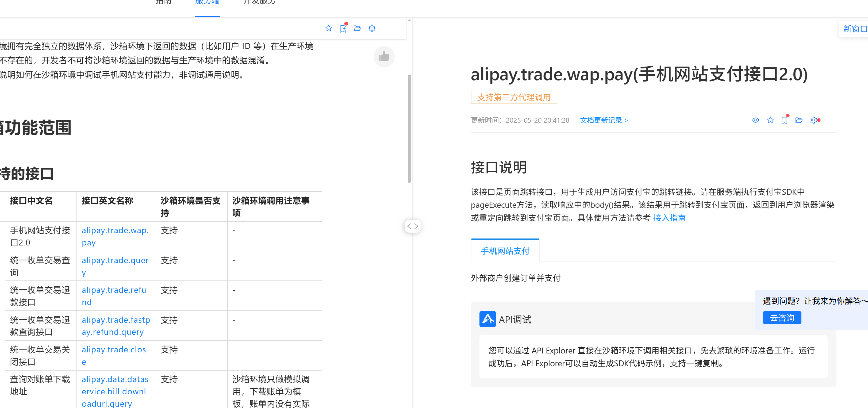The width and height of the screenshot is (868, 408).
Task: Toggle the eye view icon beside update time
Action: pyautogui.click(x=755, y=120)
